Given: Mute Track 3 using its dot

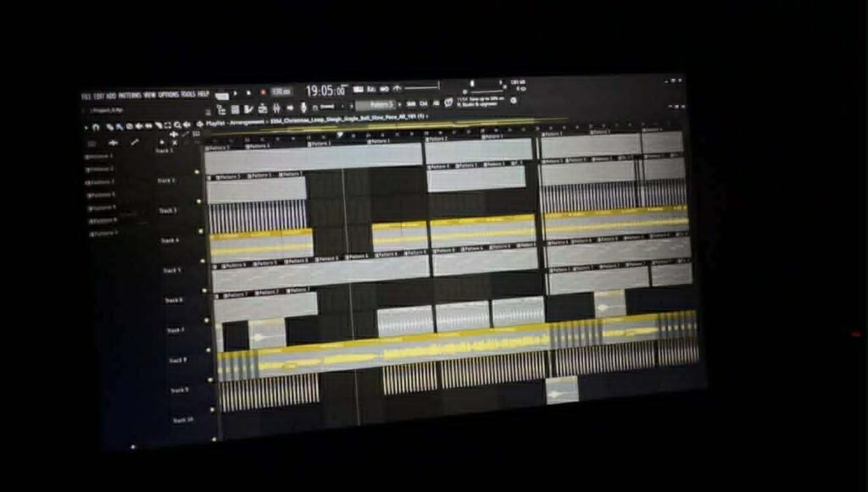Looking at the screenshot, I should [x=200, y=230].
